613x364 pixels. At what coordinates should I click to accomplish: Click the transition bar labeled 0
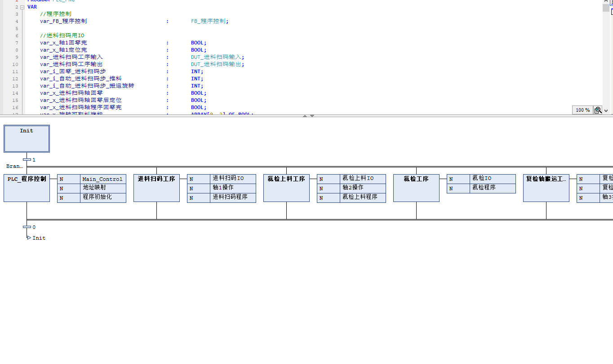(x=27, y=227)
